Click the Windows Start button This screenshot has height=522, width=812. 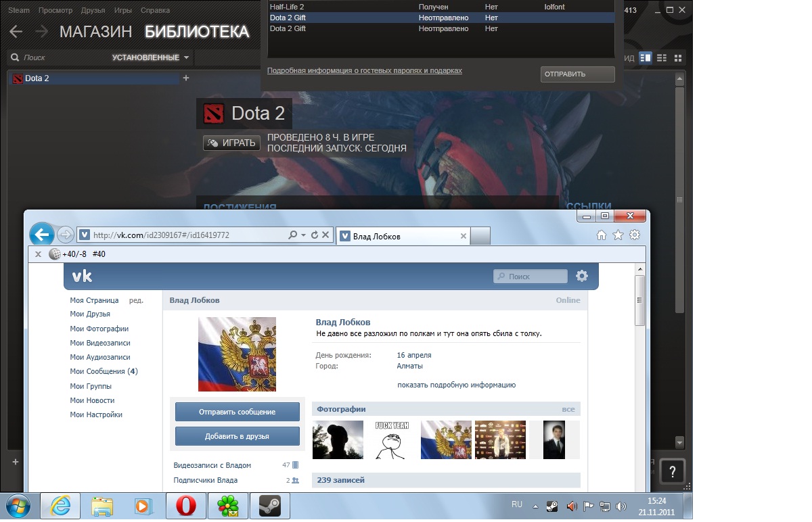pos(18,505)
